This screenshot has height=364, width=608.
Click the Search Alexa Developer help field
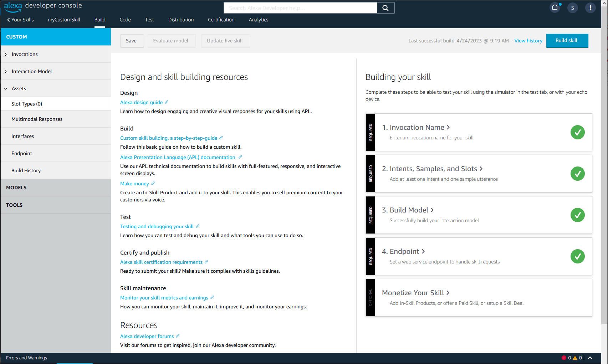point(300,8)
